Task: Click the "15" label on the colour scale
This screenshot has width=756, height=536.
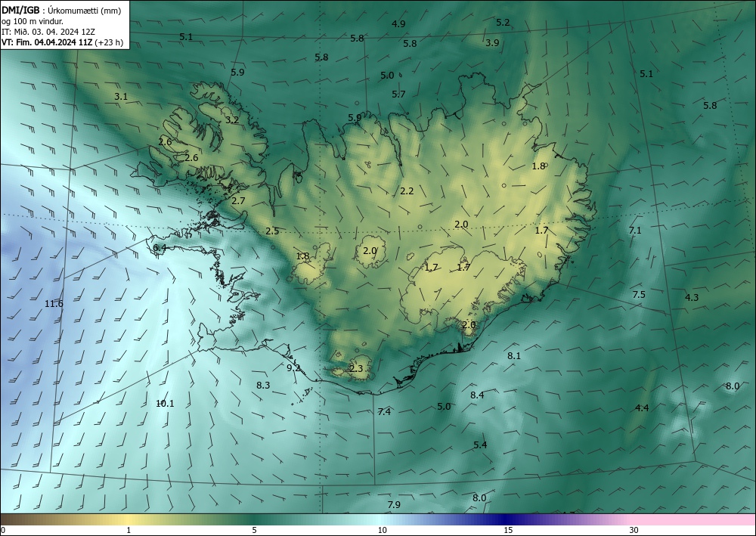Action: pos(508,531)
